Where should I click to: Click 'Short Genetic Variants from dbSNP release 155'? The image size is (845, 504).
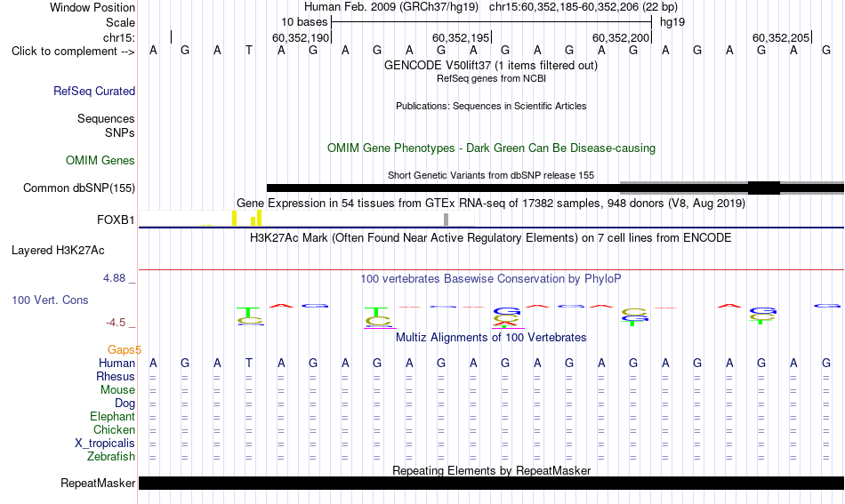491,175
